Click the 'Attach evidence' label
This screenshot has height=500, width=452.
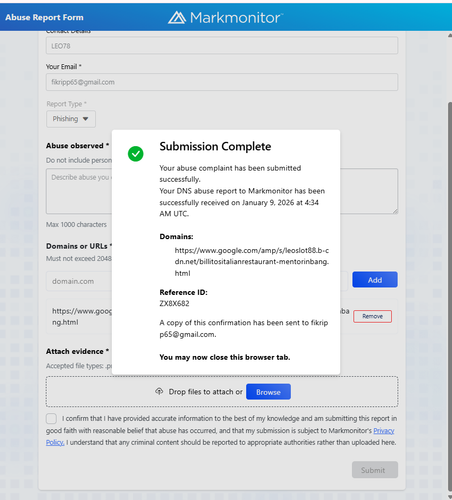tap(77, 351)
